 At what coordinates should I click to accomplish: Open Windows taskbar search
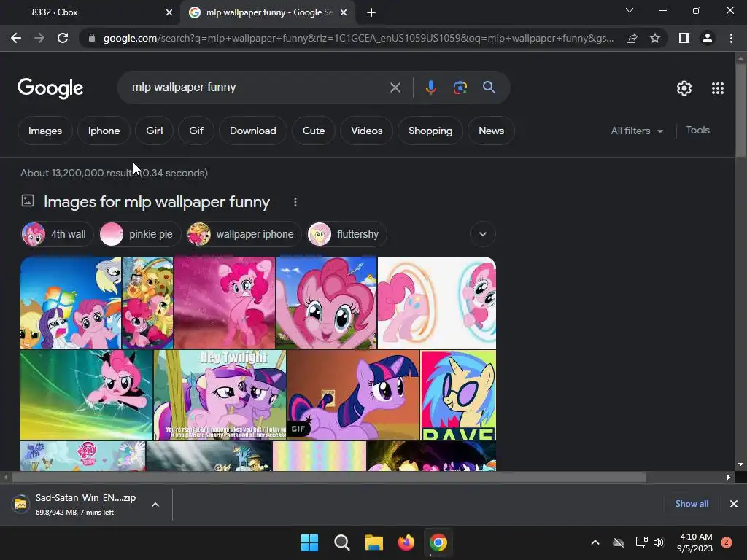[x=341, y=542]
